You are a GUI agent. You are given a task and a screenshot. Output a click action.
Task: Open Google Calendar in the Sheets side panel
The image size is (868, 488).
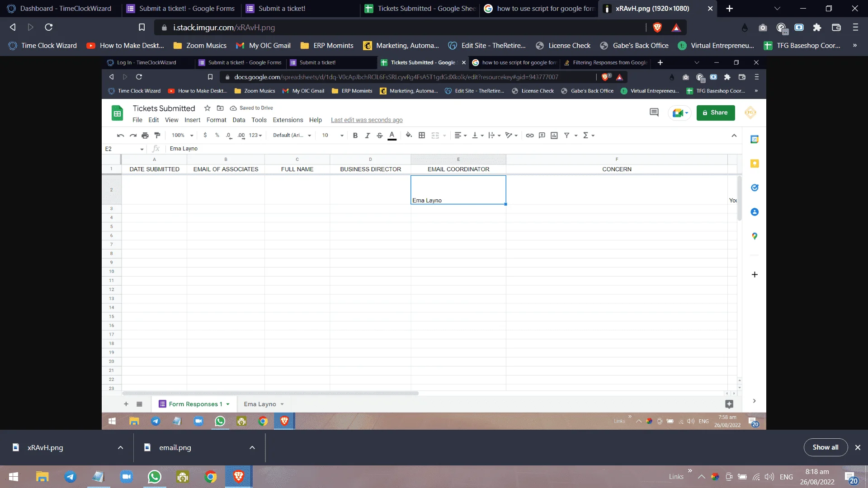point(755,140)
